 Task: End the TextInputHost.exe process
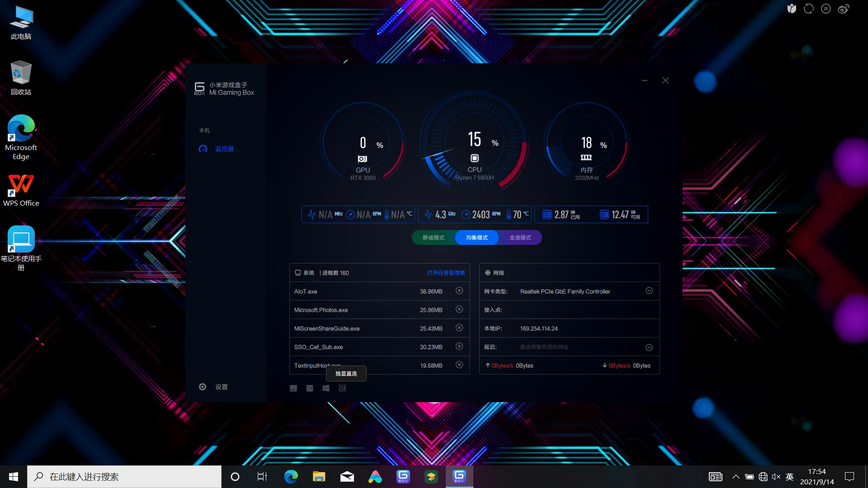pos(459,365)
